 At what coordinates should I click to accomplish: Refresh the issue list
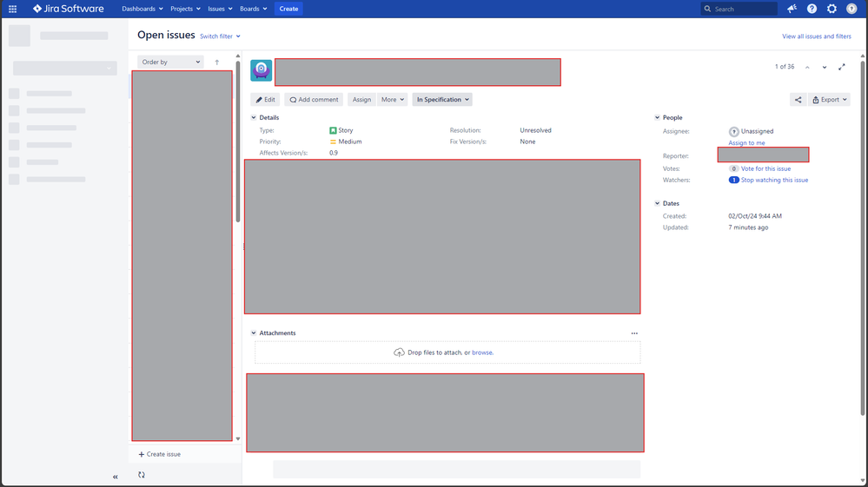click(142, 475)
